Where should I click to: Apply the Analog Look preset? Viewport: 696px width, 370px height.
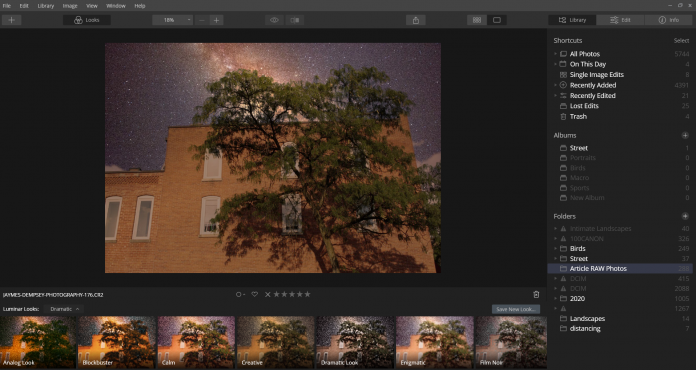point(38,342)
